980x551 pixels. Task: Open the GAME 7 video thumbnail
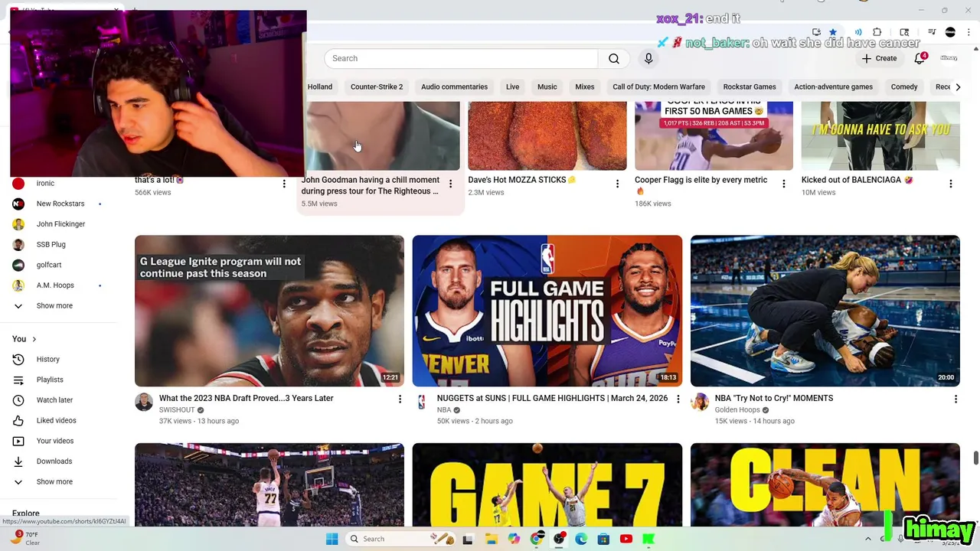[547, 484]
